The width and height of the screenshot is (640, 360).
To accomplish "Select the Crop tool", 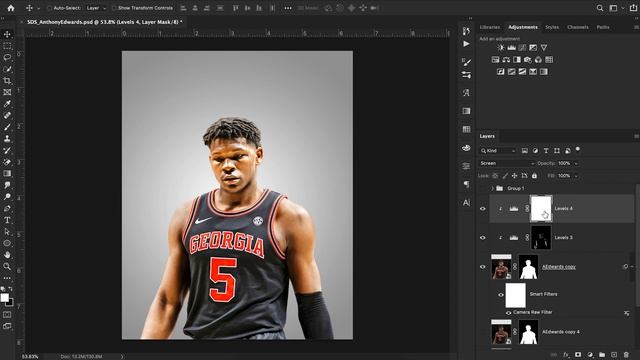I will [7, 80].
